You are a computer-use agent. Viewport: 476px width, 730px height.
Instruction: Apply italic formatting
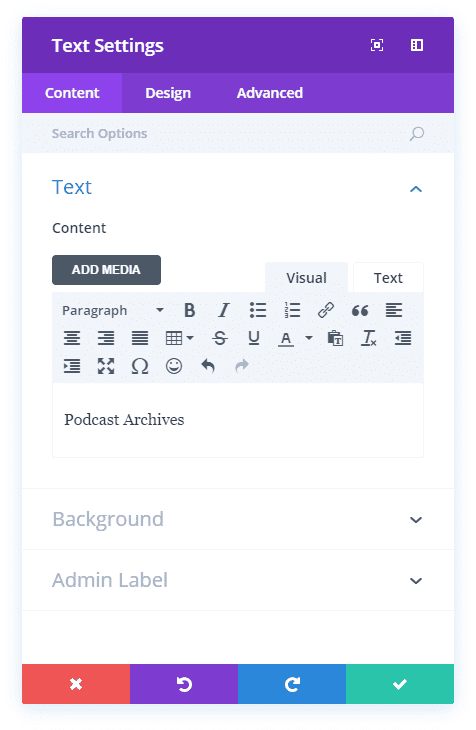pos(224,310)
